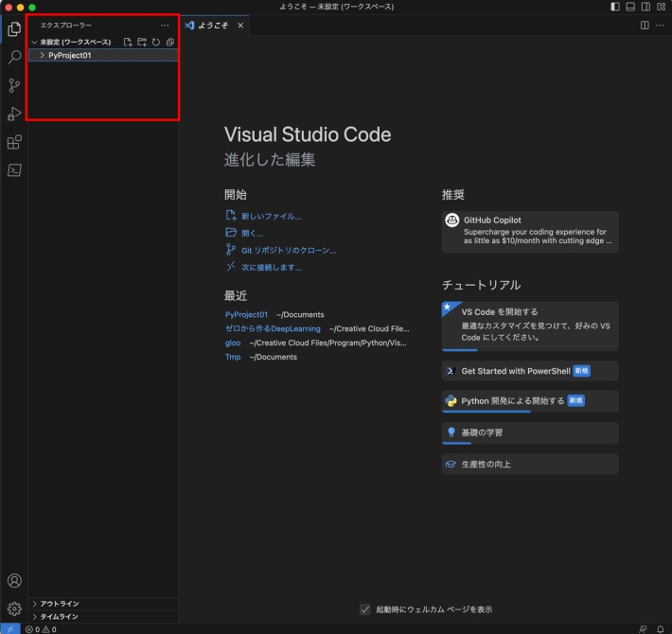Image resolution: width=672 pixels, height=634 pixels.
Task: Click the New File icon in explorer header
Action: [128, 42]
